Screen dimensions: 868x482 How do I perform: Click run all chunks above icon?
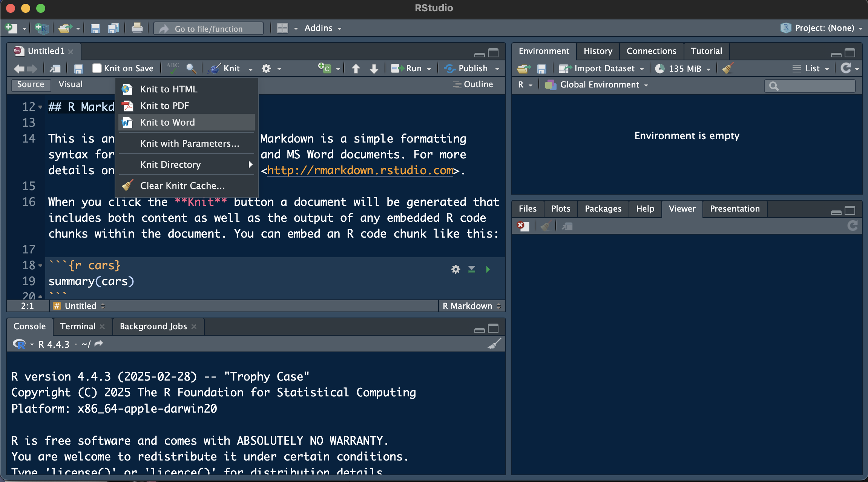coord(472,269)
